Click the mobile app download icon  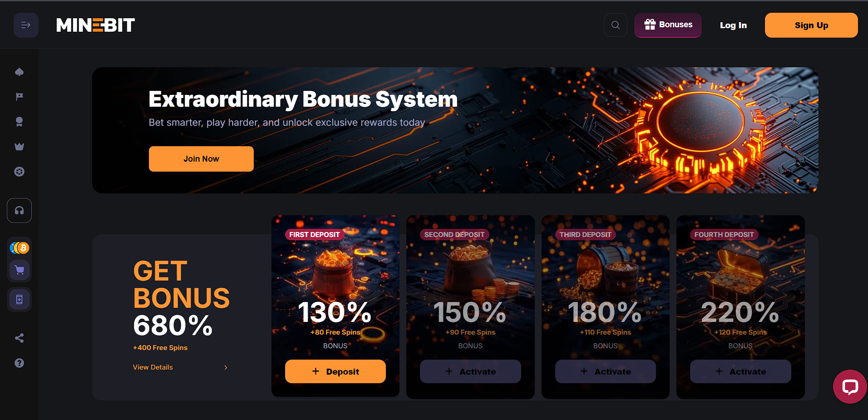pyautogui.click(x=20, y=299)
